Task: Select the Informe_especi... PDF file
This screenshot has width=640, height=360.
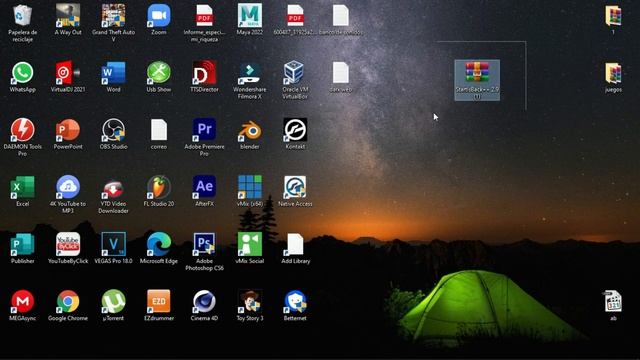Action: pos(204,16)
